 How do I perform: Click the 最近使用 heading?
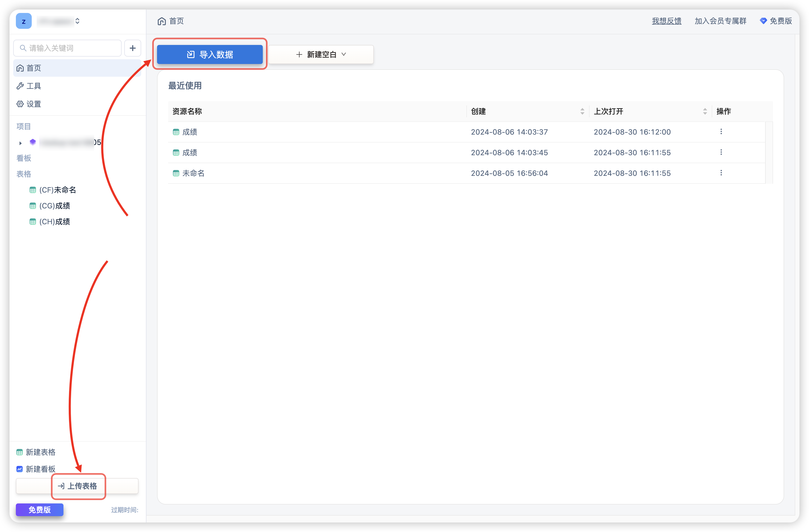pos(185,86)
